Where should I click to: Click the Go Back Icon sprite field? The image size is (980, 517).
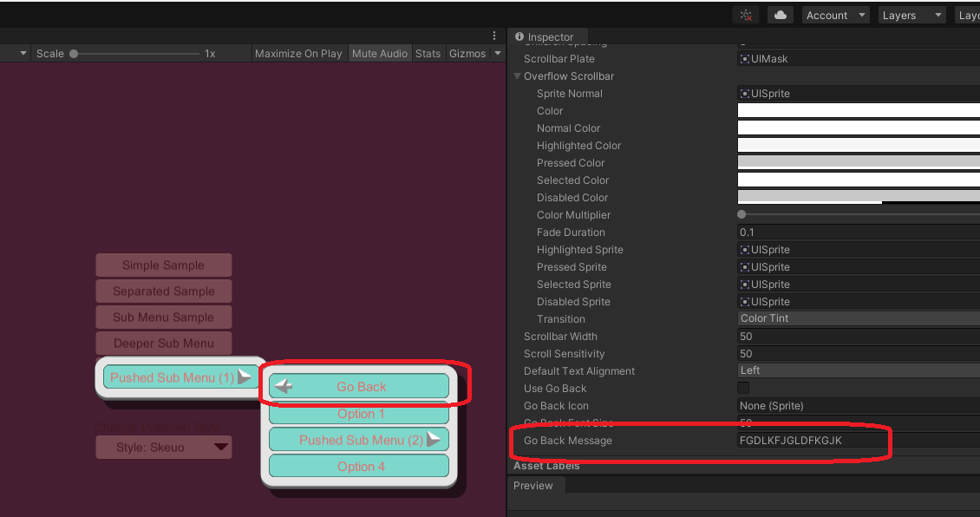click(858, 406)
